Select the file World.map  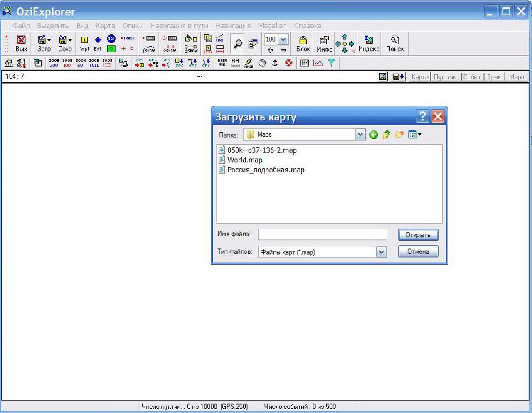[241, 160]
